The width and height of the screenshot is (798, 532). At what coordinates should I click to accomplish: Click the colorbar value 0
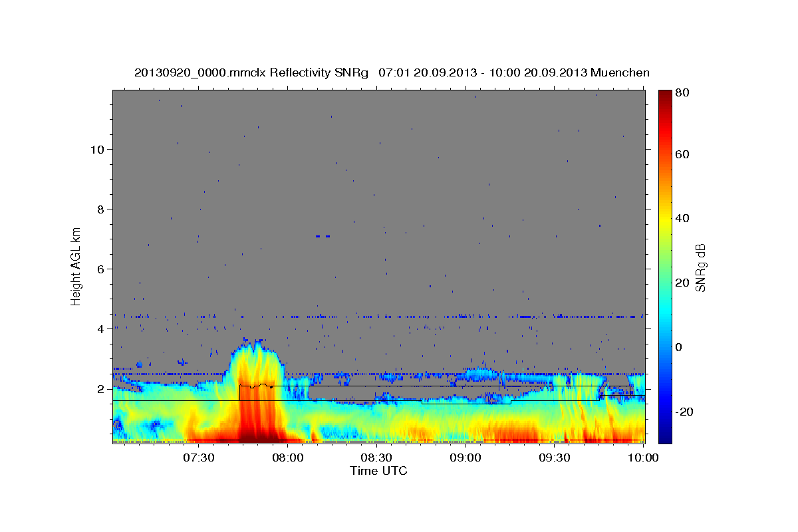[678, 347]
